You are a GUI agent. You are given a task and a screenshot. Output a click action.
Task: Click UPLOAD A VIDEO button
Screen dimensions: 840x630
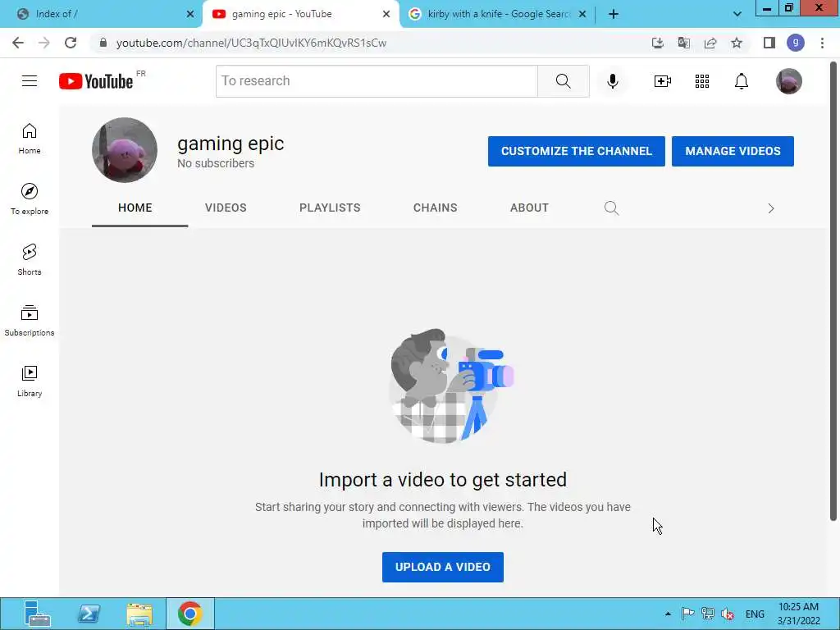442,567
